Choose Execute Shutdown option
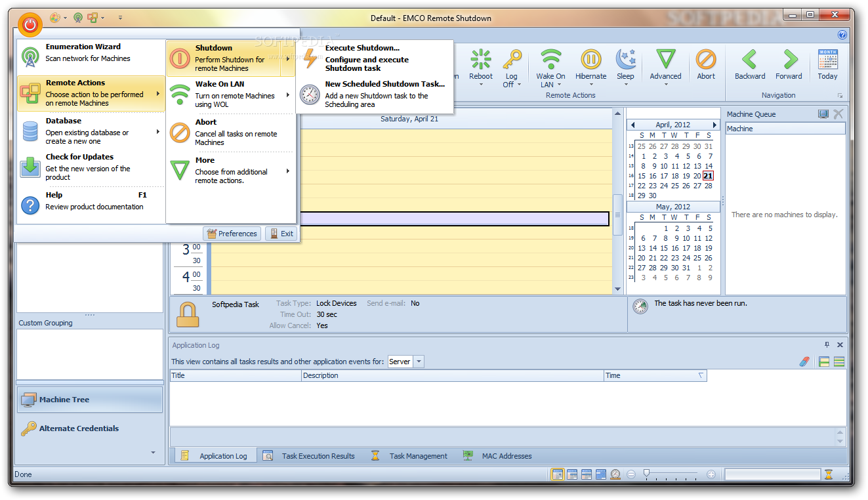The image size is (868, 500). pyautogui.click(x=375, y=58)
